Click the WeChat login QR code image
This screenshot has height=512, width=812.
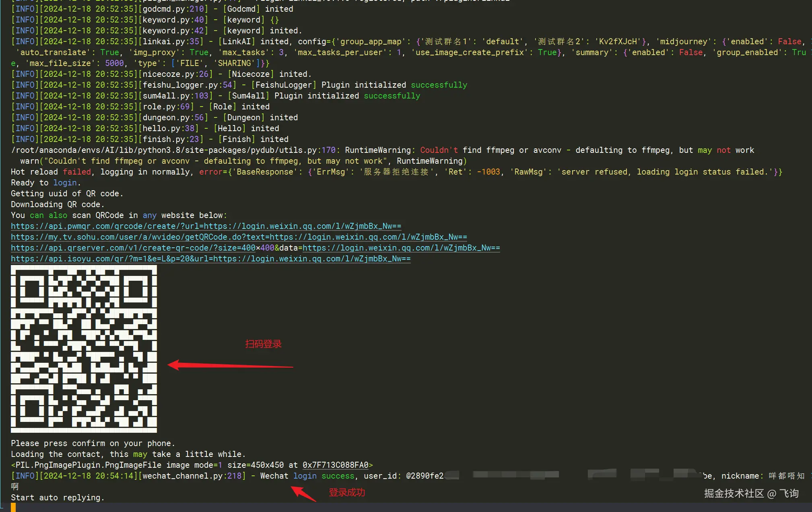point(84,349)
